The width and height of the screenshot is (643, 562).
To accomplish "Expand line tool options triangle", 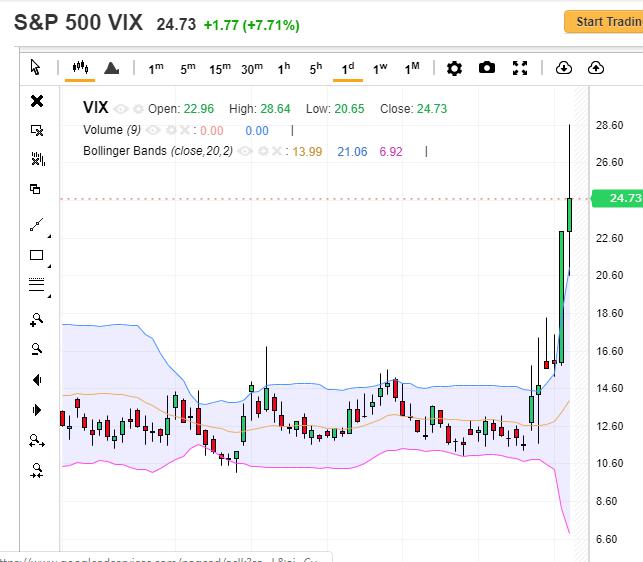I will [50, 236].
